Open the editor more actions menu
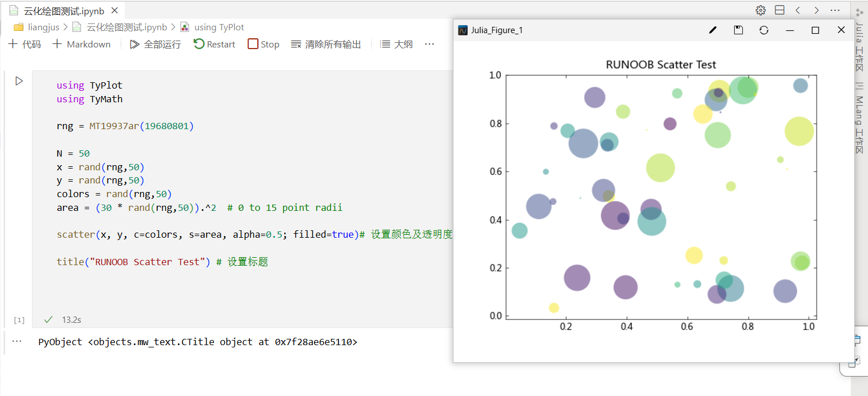 click(x=835, y=10)
